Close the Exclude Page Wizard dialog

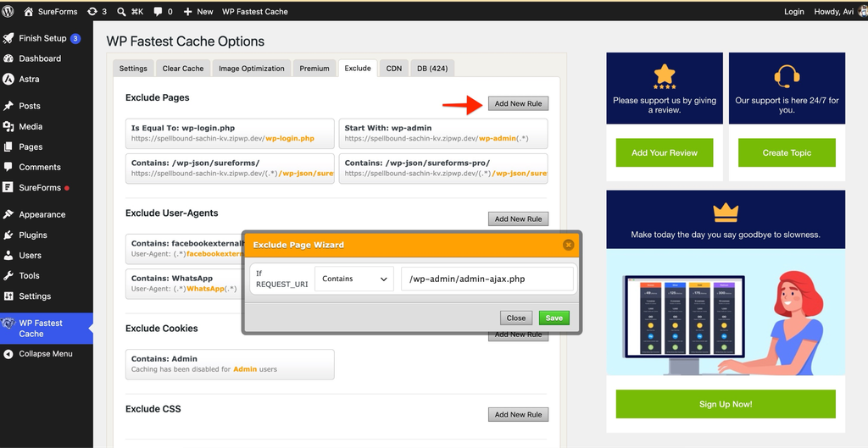click(x=568, y=245)
